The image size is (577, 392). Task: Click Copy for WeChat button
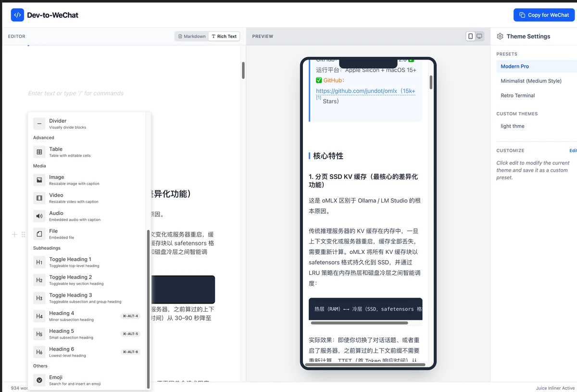(544, 15)
